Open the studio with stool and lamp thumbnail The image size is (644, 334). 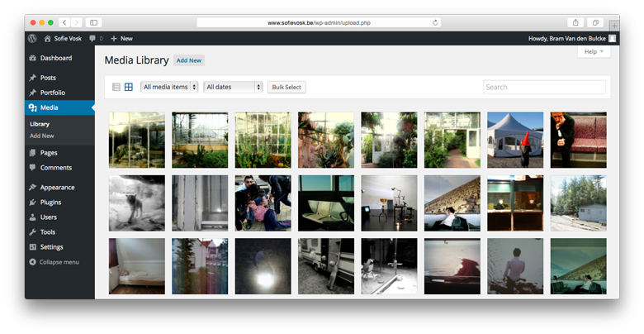click(389, 203)
